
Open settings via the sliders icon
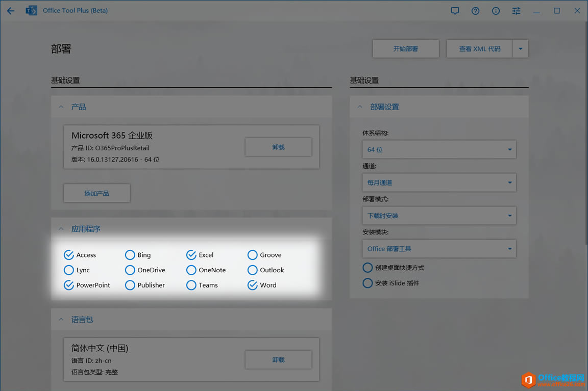pos(516,10)
